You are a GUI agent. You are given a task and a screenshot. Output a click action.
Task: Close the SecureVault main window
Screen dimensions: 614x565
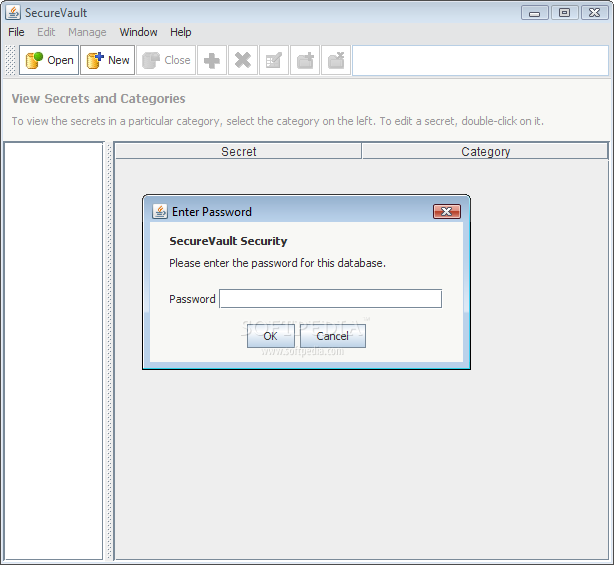click(594, 13)
